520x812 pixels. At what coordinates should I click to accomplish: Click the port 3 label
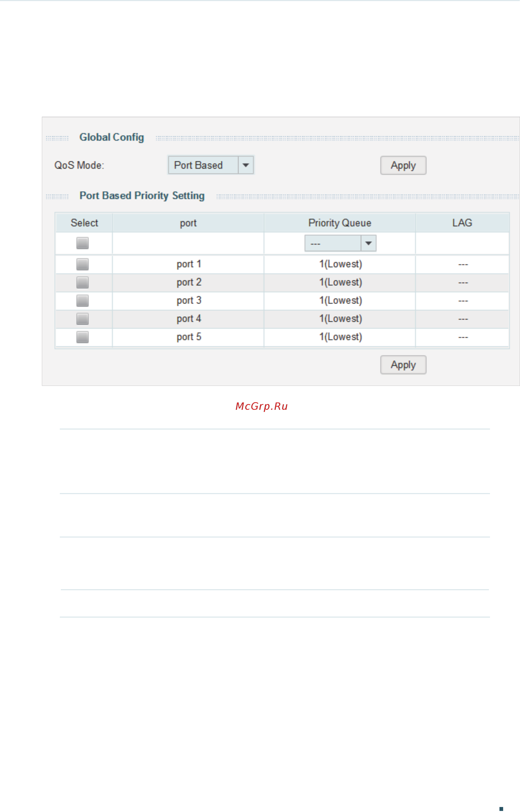pos(189,301)
